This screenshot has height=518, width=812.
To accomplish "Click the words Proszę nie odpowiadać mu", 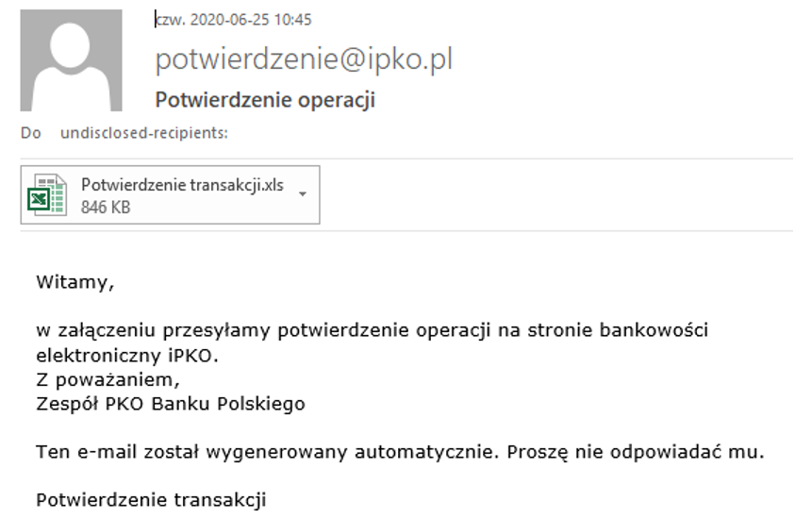I will (635, 452).
